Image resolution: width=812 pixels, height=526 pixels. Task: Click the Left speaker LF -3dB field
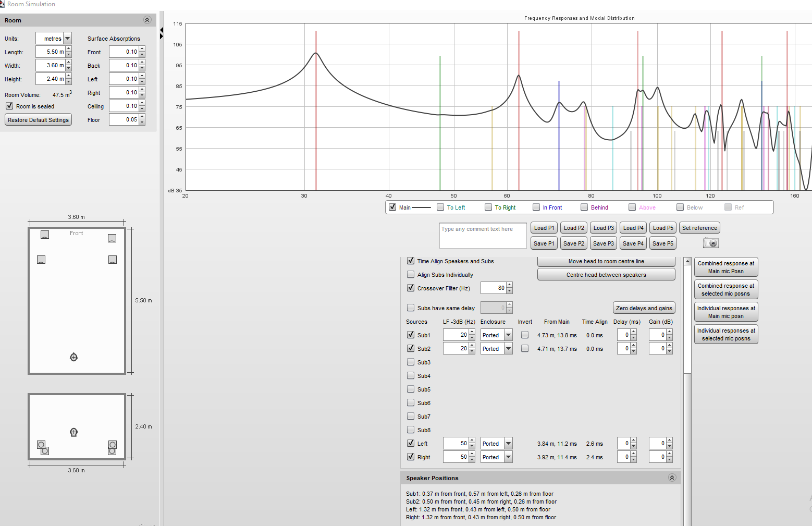(456, 444)
